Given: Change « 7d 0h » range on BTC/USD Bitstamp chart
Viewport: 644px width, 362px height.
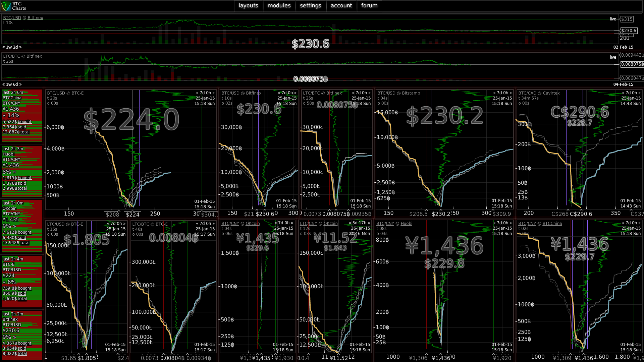Looking at the screenshot, I should pyautogui.click(x=502, y=93).
